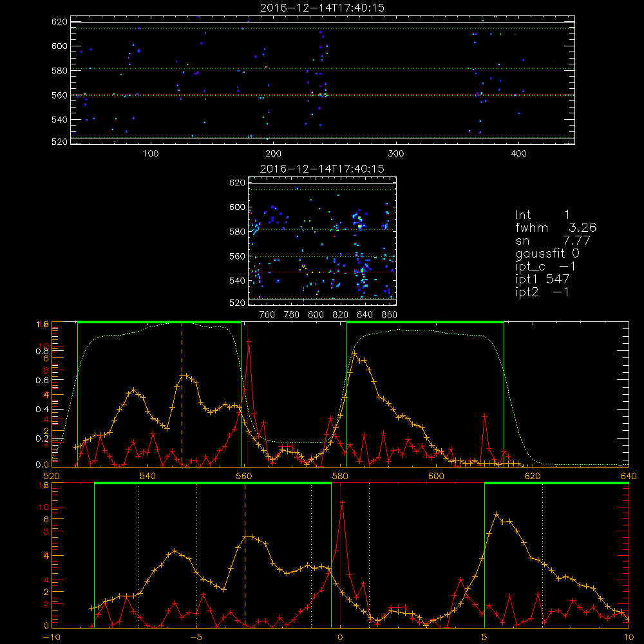
Task: Click orange x-axis label 540 on the profile plot
Action: point(147,476)
